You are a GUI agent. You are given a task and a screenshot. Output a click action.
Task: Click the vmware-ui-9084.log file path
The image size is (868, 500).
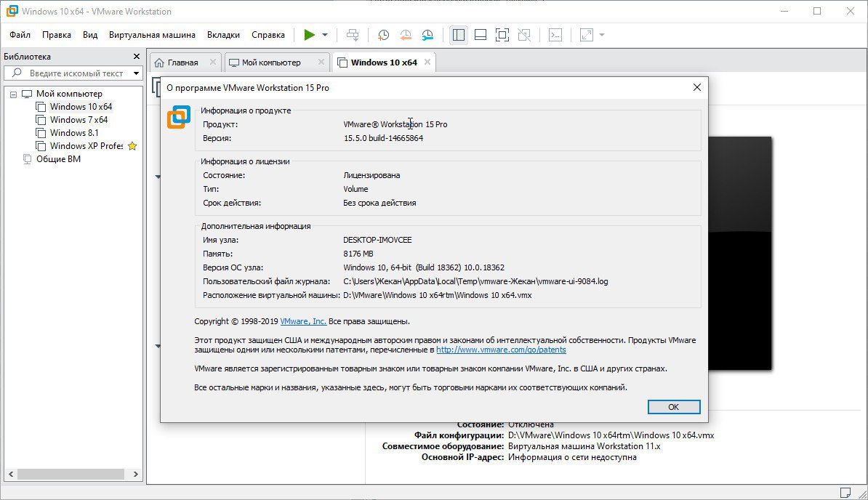tap(475, 281)
